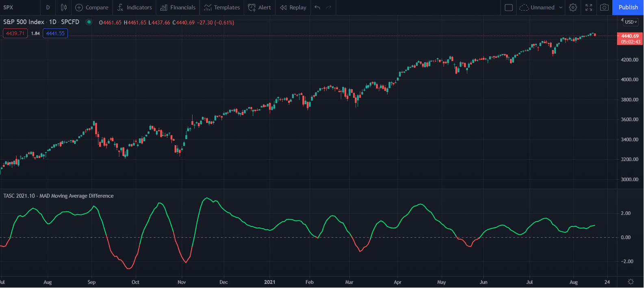Click the 2021 label on time axis

(270, 282)
